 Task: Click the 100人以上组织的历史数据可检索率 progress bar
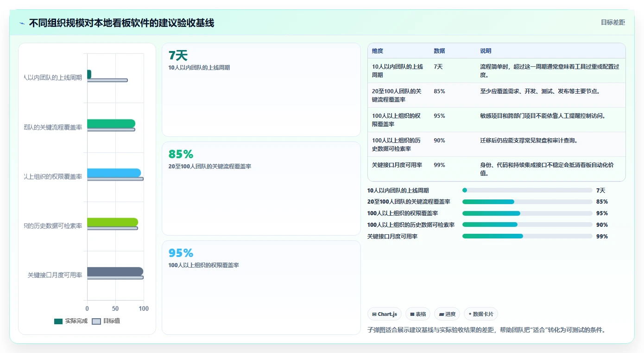527,225
